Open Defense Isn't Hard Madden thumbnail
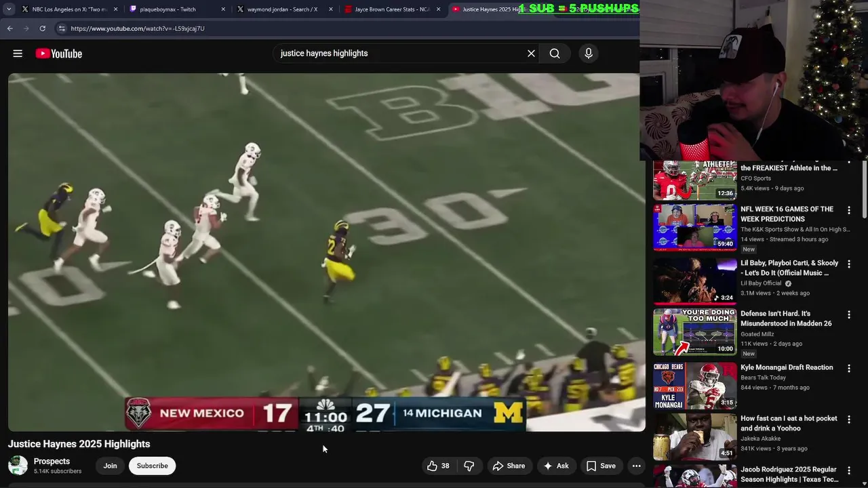Image resolution: width=868 pixels, height=488 pixels. pos(694,332)
